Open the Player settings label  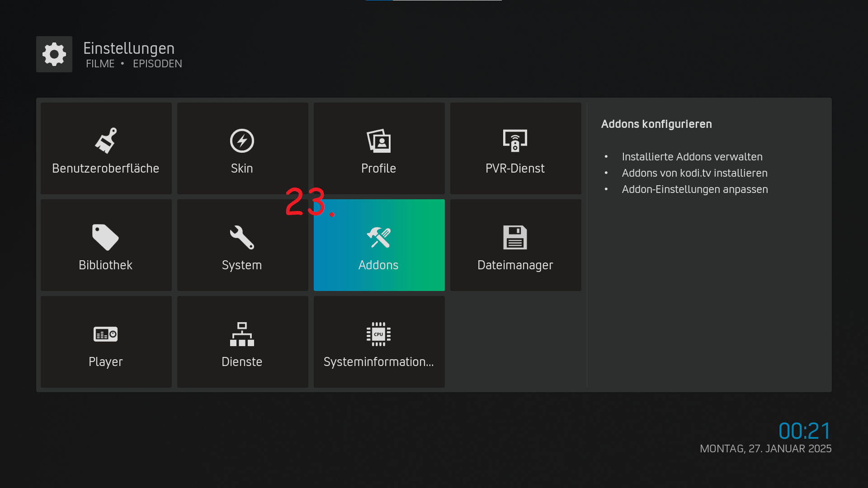pos(106,362)
